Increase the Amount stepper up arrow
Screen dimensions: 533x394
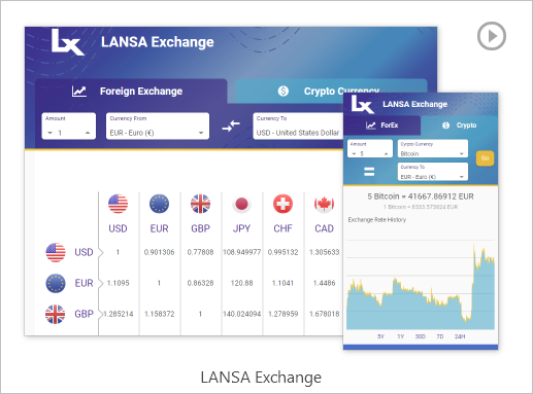pos(88,133)
